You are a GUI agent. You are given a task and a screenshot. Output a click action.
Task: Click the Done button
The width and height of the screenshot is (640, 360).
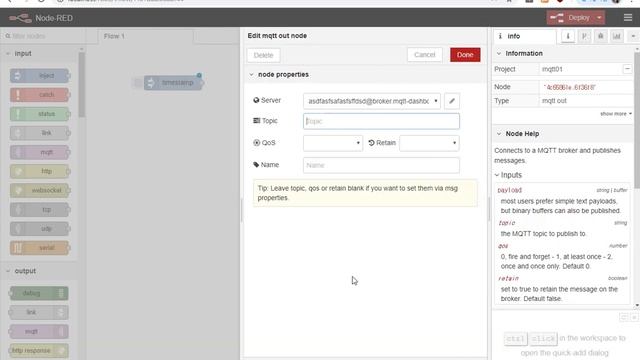coord(465,55)
